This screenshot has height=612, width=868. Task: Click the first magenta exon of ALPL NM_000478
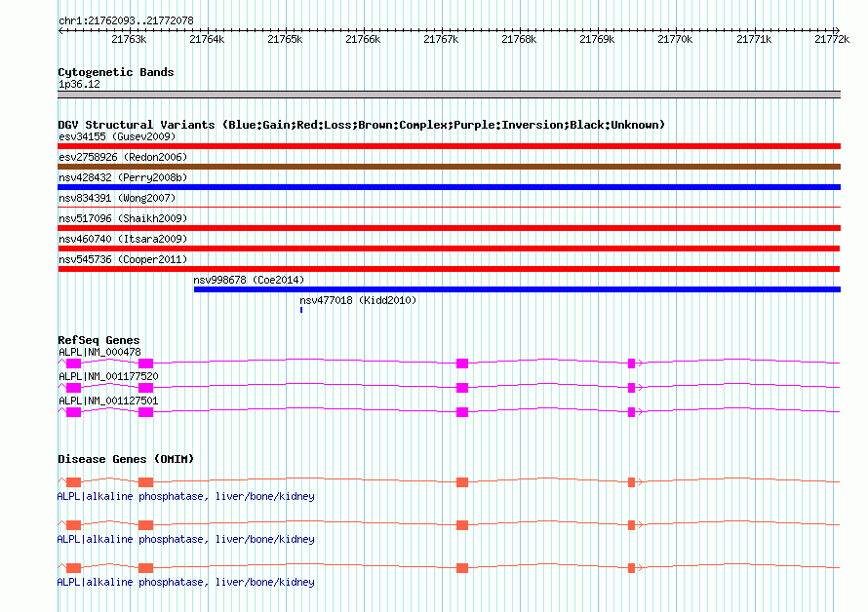(x=73, y=363)
